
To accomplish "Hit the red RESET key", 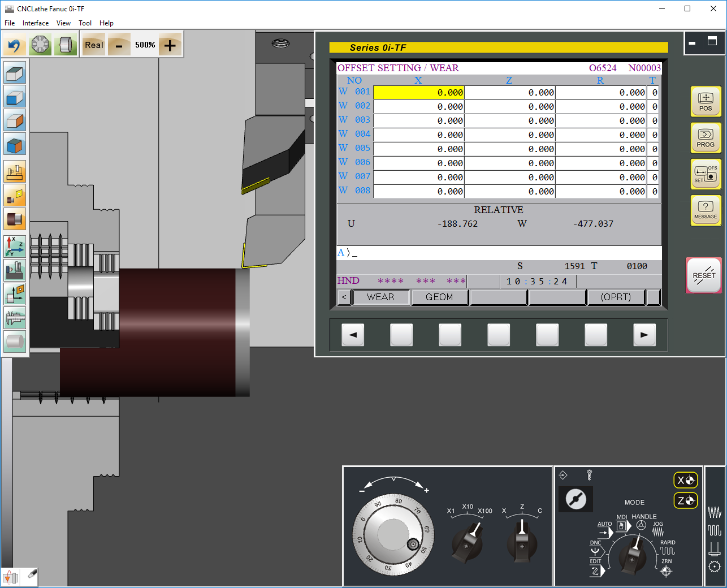I will 704,275.
